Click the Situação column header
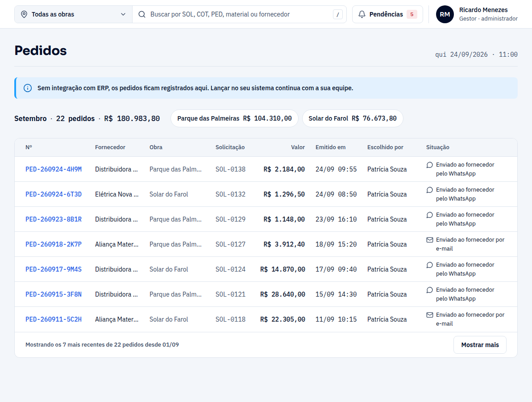This screenshot has height=402, width=532. click(x=438, y=147)
